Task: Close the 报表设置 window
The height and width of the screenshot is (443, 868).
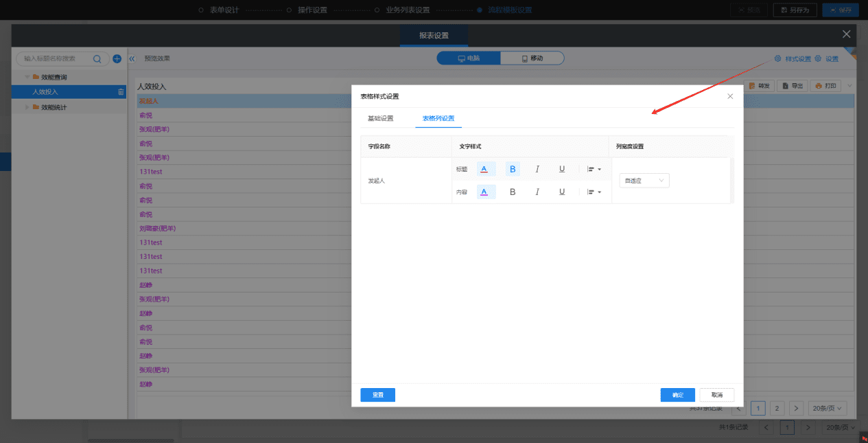Action: [847, 34]
